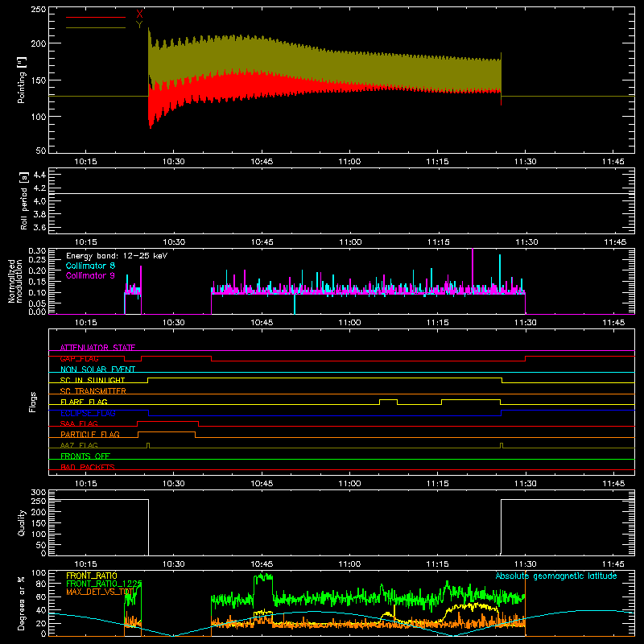Click ATTENUATOR_STATE flag label

97,348
